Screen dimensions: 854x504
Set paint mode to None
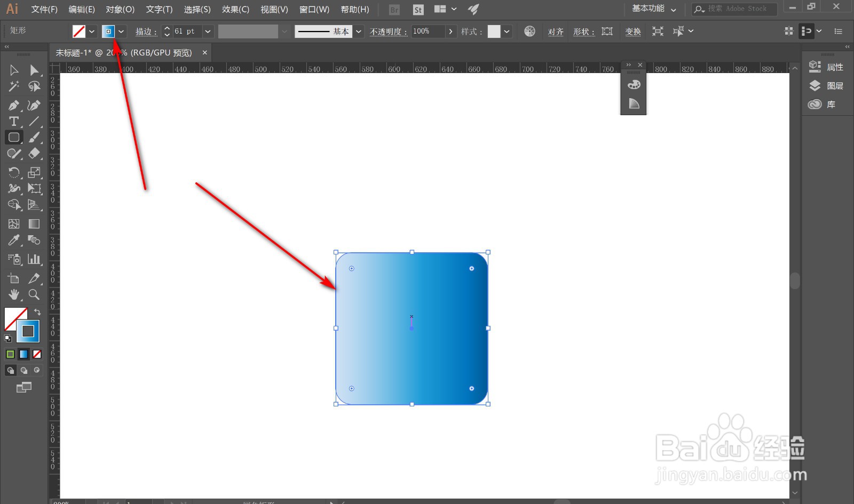[37, 354]
